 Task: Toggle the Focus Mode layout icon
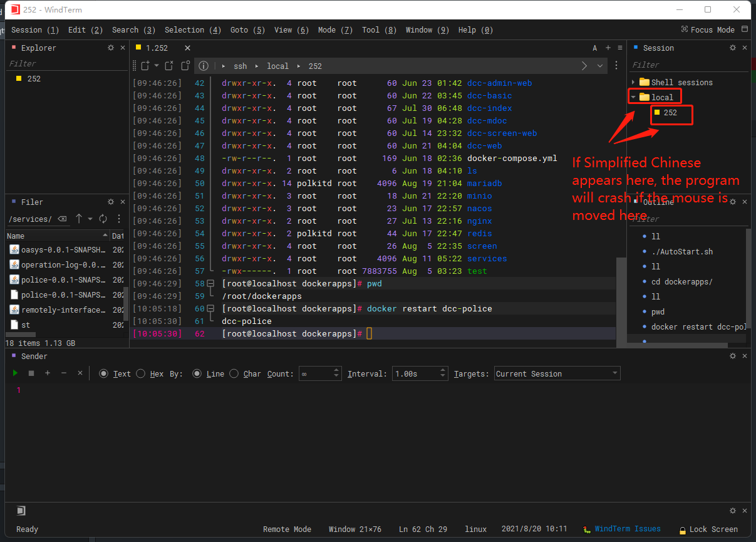[745, 29]
